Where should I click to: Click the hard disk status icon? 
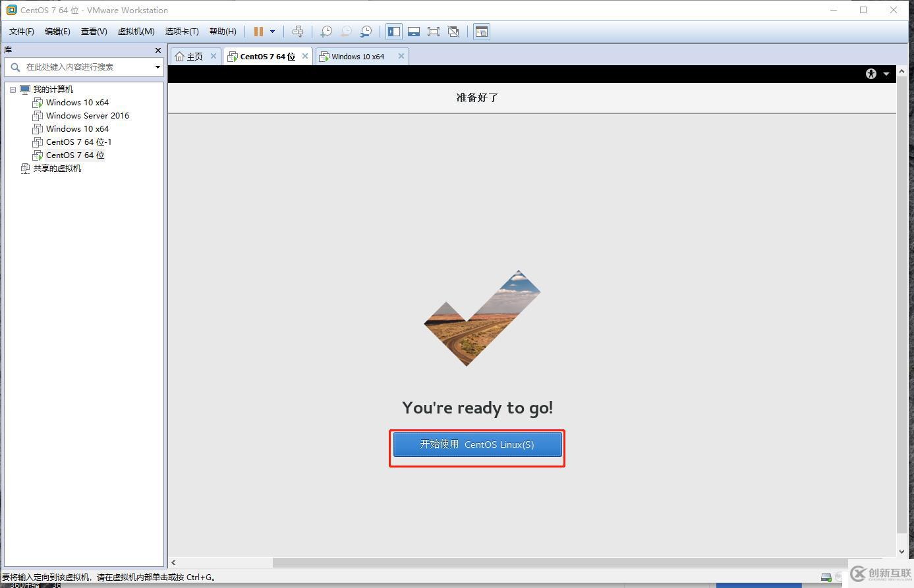826,577
